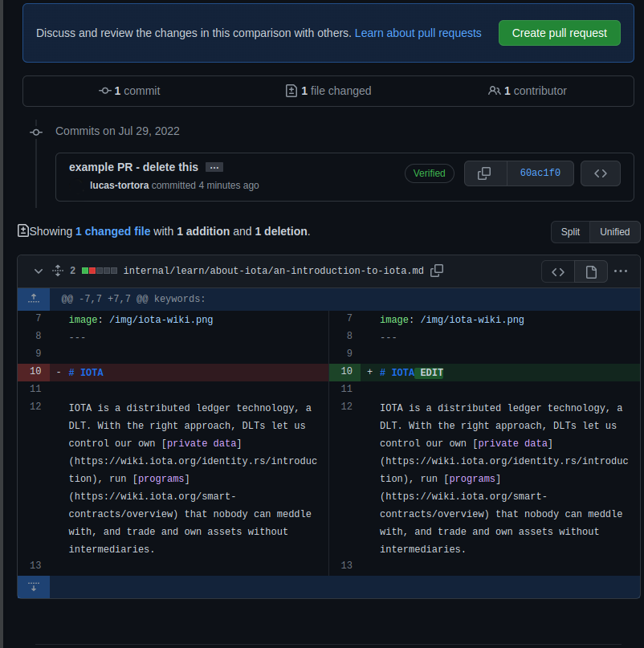This screenshot has height=648, width=644.
Task: Click hunk header @@ -7,7 +7,7 @@ keywords:
Action: pyautogui.click(x=133, y=299)
